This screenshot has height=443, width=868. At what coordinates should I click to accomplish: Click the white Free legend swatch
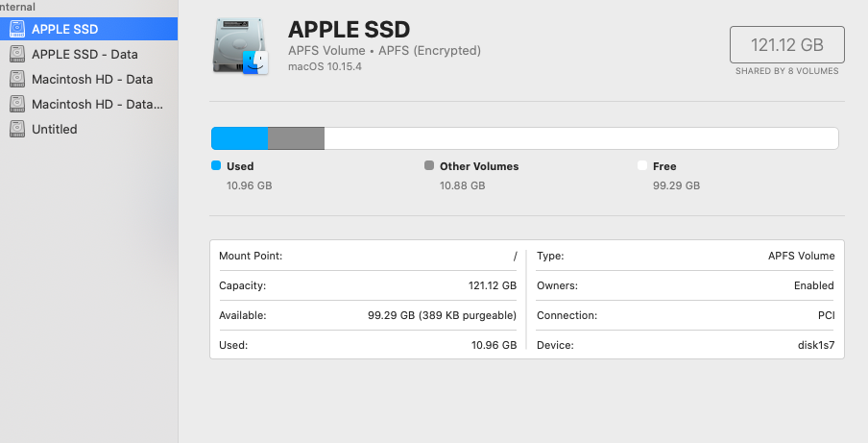point(642,165)
